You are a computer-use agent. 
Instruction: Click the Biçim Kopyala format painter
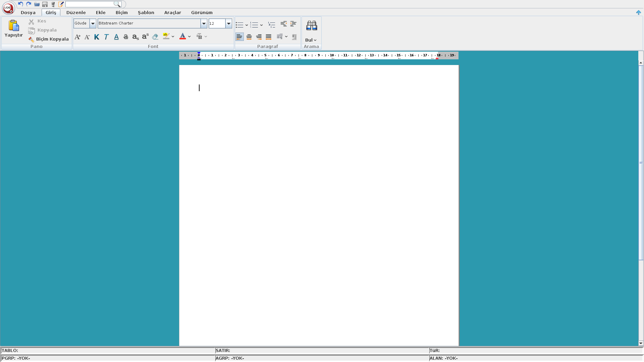tap(49, 39)
